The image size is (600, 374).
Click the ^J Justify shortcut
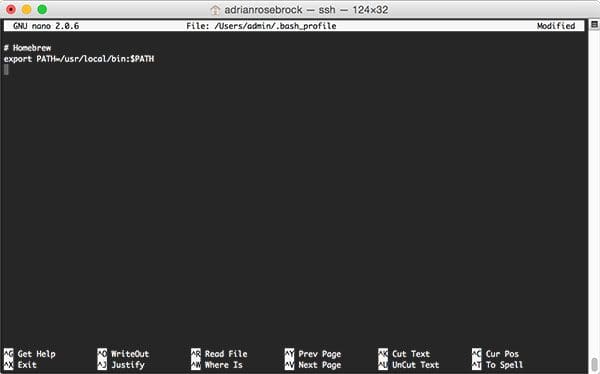tap(121, 365)
